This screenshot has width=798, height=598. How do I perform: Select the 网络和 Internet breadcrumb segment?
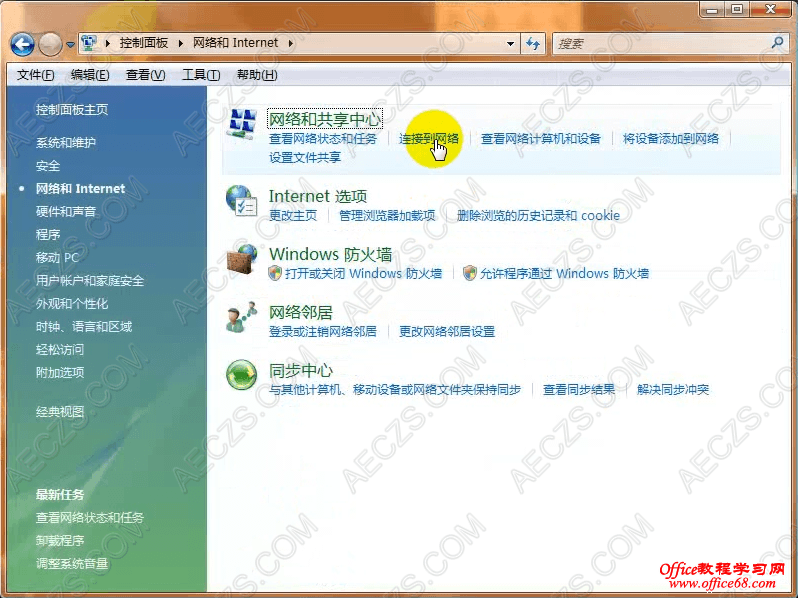point(235,43)
